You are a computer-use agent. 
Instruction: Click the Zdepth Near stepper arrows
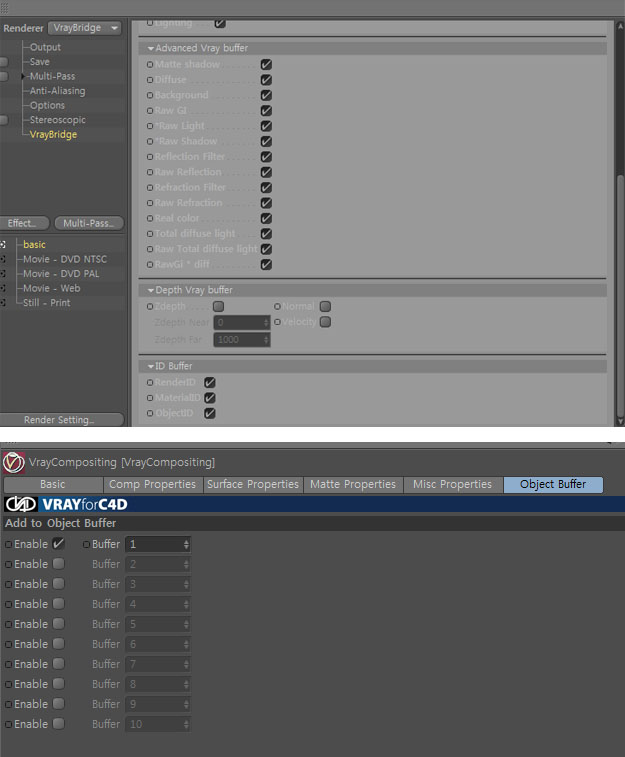[266, 322]
